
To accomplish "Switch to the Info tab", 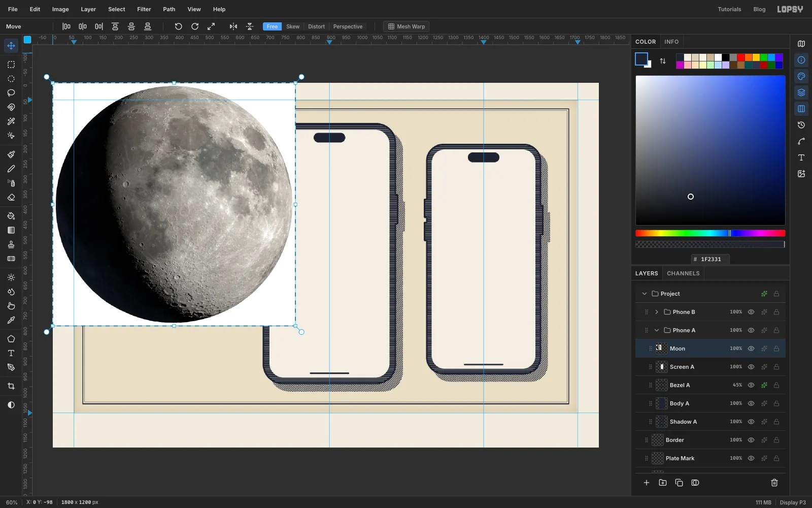I will pos(671,42).
